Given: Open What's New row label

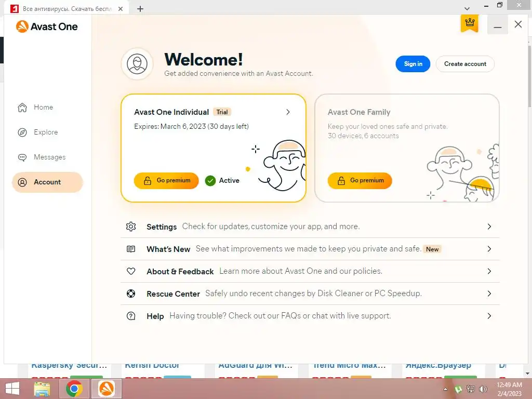Looking at the screenshot, I should click(168, 249).
